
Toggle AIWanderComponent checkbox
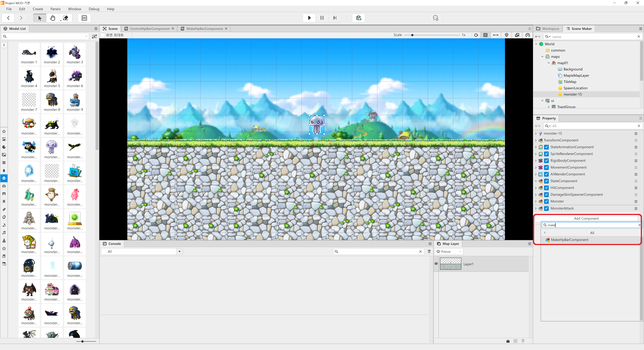tap(547, 174)
